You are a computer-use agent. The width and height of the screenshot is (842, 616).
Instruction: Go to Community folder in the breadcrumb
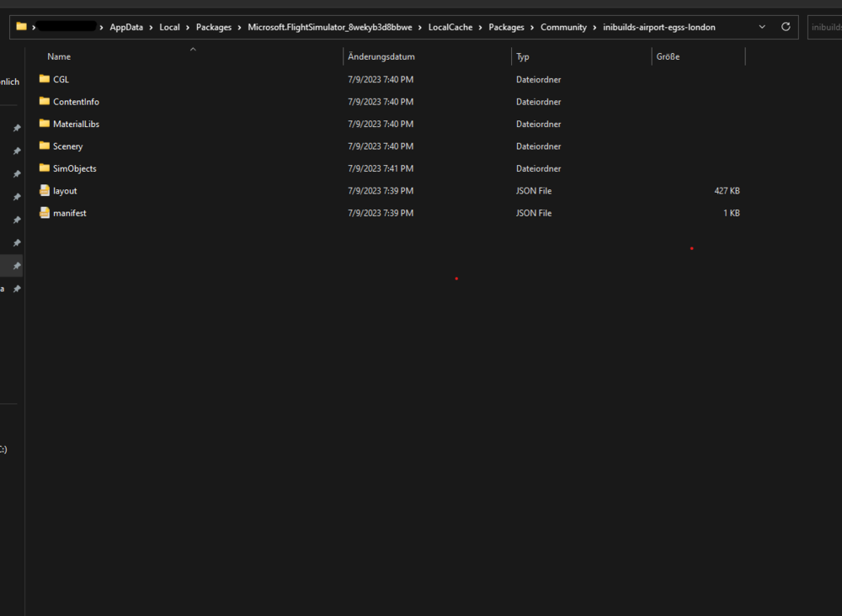pyautogui.click(x=563, y=28)
